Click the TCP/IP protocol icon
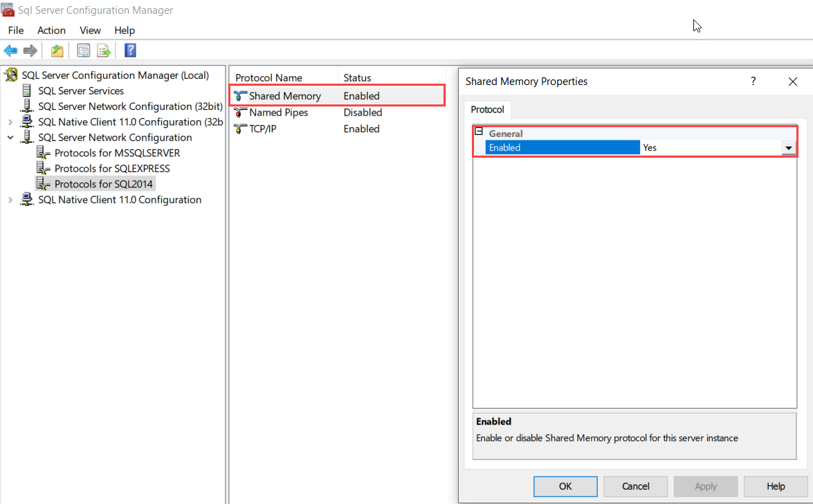Viewport: 813px width, 504px height. [x=240, y=129]
